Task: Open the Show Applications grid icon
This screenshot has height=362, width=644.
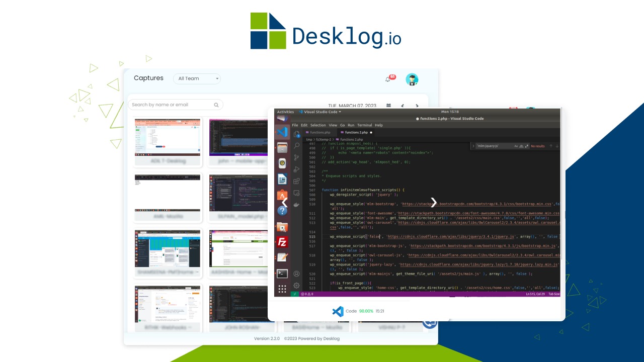Action: [282, 289]
